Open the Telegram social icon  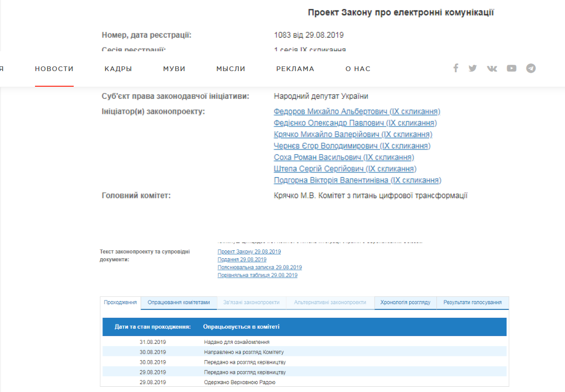click(x=531, y=68)
